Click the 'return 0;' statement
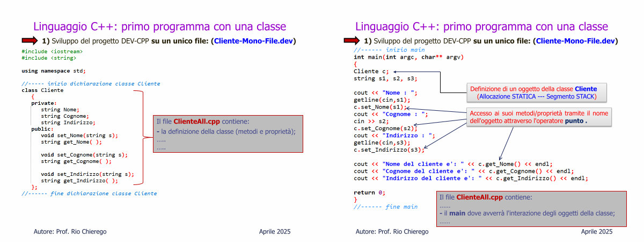644x242 pixels. (x=370, y=192)
